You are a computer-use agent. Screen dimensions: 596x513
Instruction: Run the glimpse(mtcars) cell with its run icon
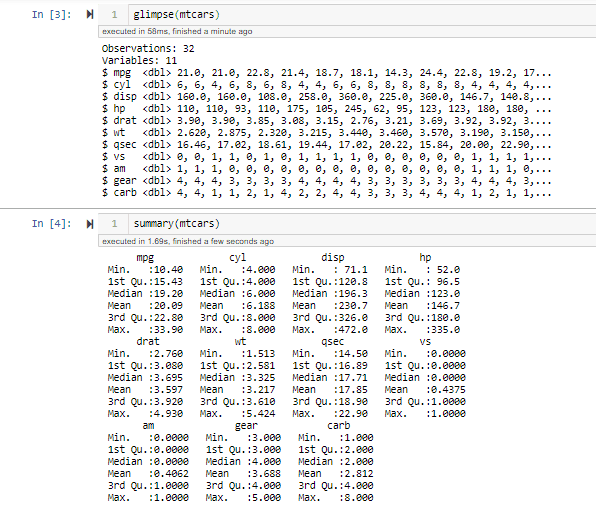click(90, 14)
